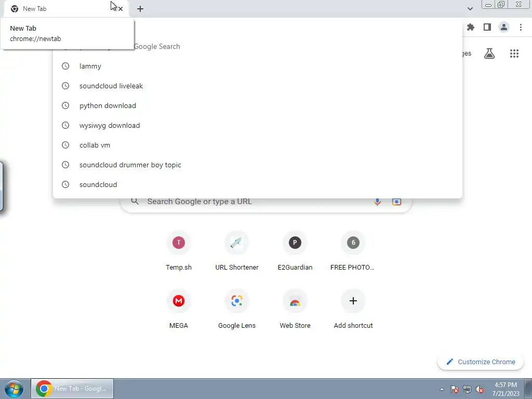Click the Customize Chrome button
This screenshot has width=532, height=399.
click(481, 362)
